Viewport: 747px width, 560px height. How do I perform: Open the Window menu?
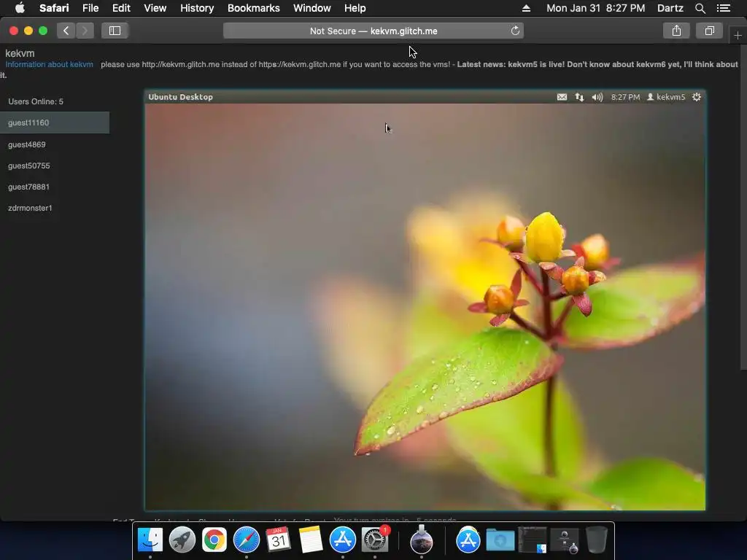[x=312, y=8]
